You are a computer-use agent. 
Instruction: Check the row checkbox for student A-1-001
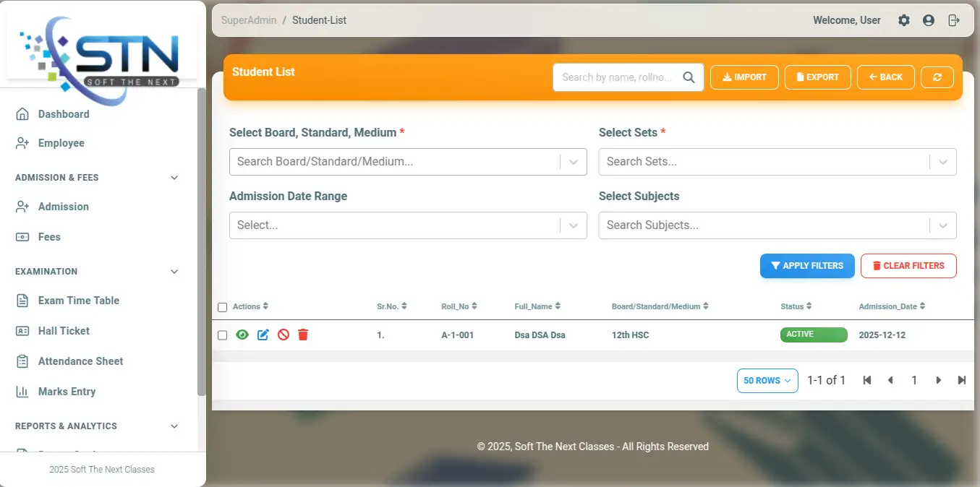[223, 335]
